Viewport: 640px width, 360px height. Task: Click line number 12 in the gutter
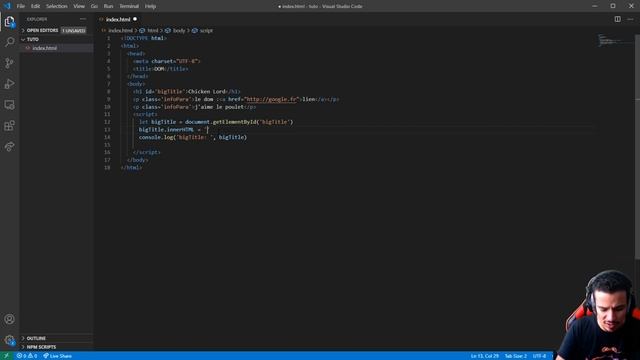(x=107, y=122)
